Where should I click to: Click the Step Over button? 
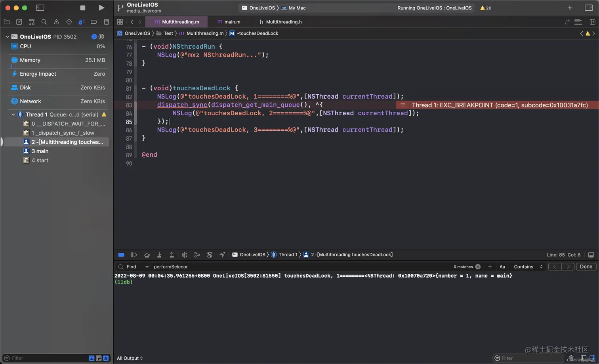coord(147,255)
